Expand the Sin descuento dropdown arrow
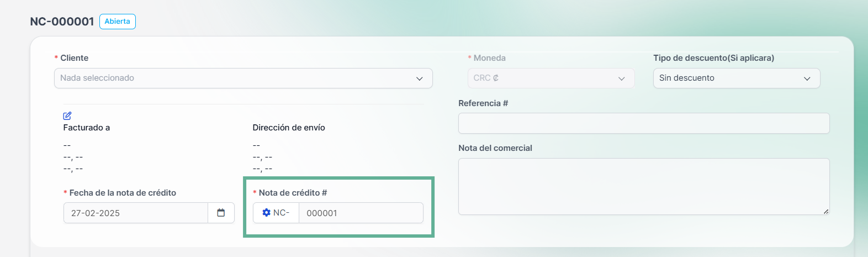The image size is (868, 257). 807,78
